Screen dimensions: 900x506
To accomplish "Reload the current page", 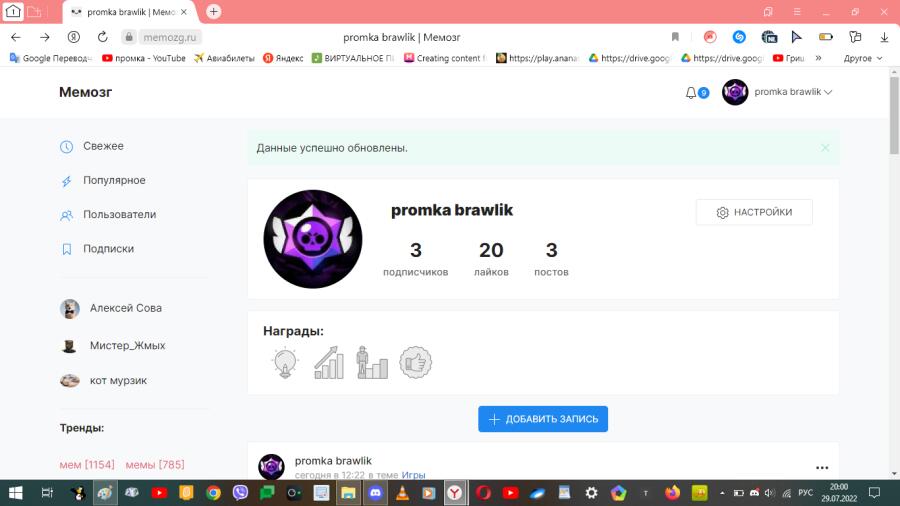I will pos(103,37).
